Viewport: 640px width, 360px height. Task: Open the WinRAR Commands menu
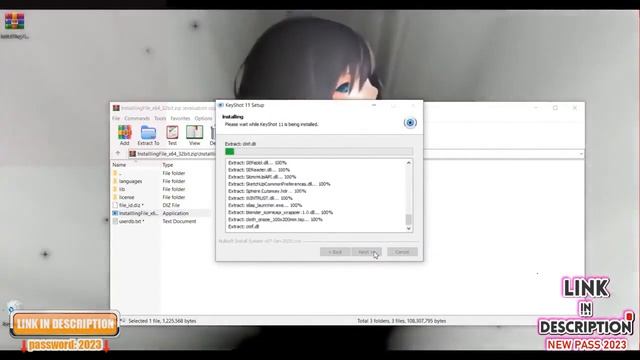click(x=137, y=118)
